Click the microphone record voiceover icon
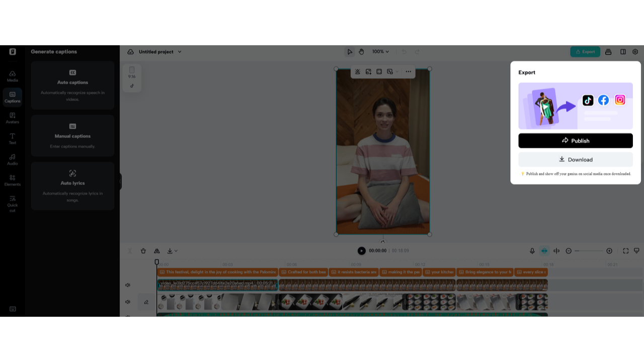The width and height of the screenshot is (644, 362). [532, 251]
